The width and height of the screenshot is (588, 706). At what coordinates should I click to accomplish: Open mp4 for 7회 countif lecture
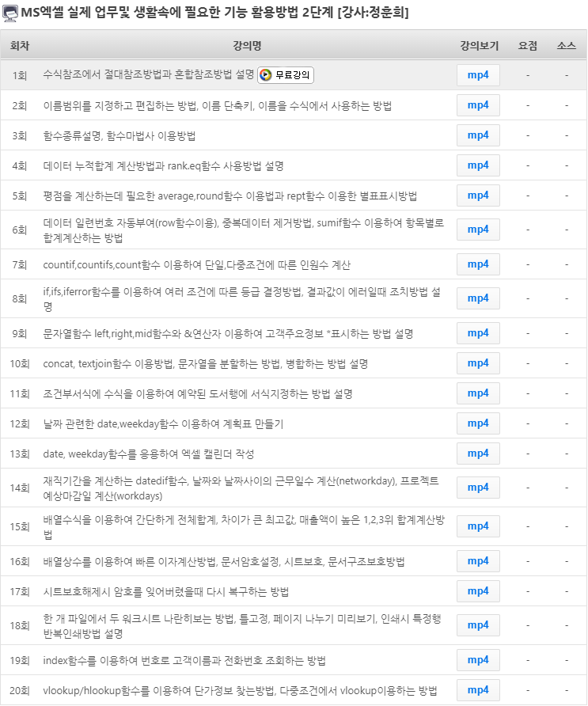(x=478, y=264)
